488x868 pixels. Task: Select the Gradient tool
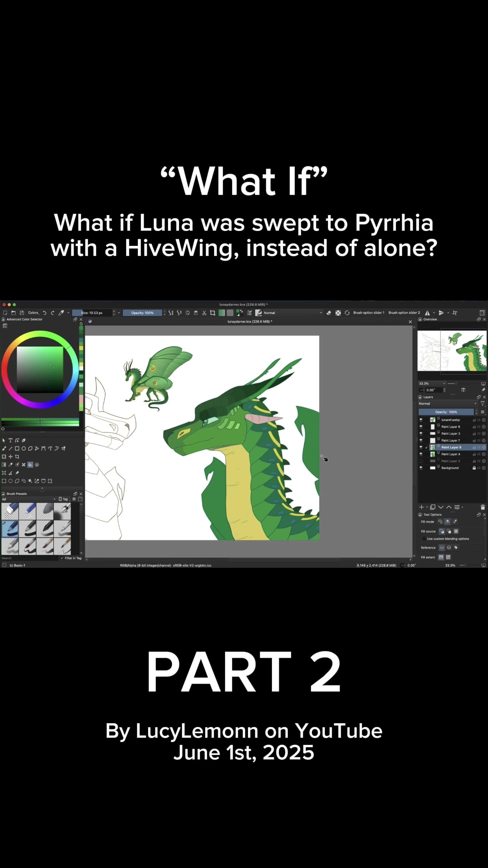[4, 465]
